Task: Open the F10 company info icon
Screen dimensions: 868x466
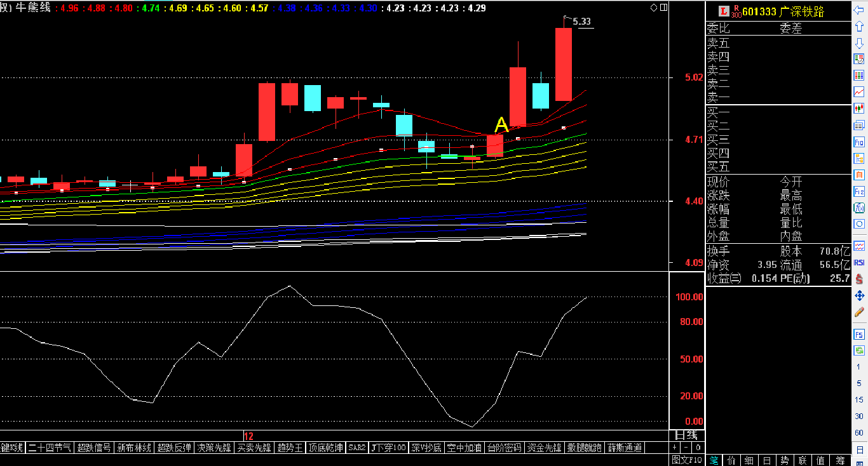Action: (859, 142)
